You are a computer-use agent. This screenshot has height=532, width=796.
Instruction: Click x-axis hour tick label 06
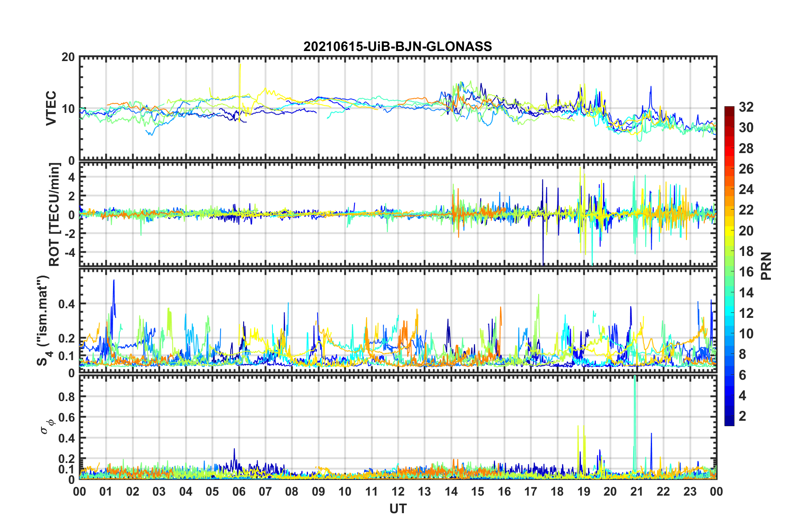tap(239, 491)
